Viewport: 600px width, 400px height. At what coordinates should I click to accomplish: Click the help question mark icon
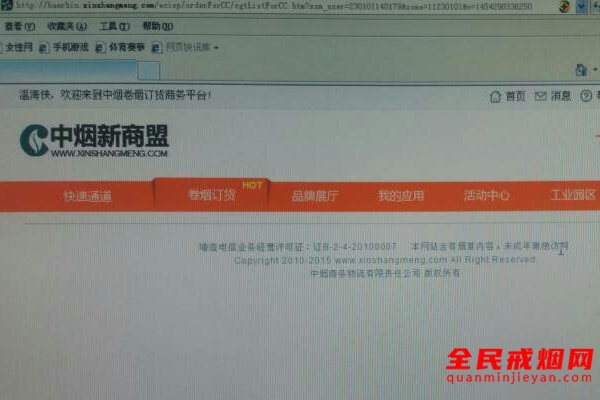(586, 96)
